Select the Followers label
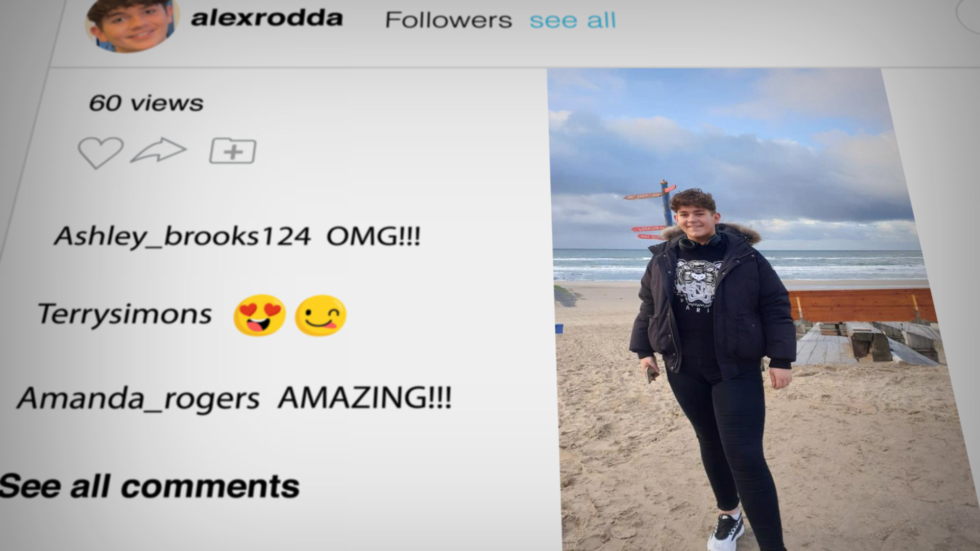The image size is (980, 551). pyautogui.click(x=448, y=20)
